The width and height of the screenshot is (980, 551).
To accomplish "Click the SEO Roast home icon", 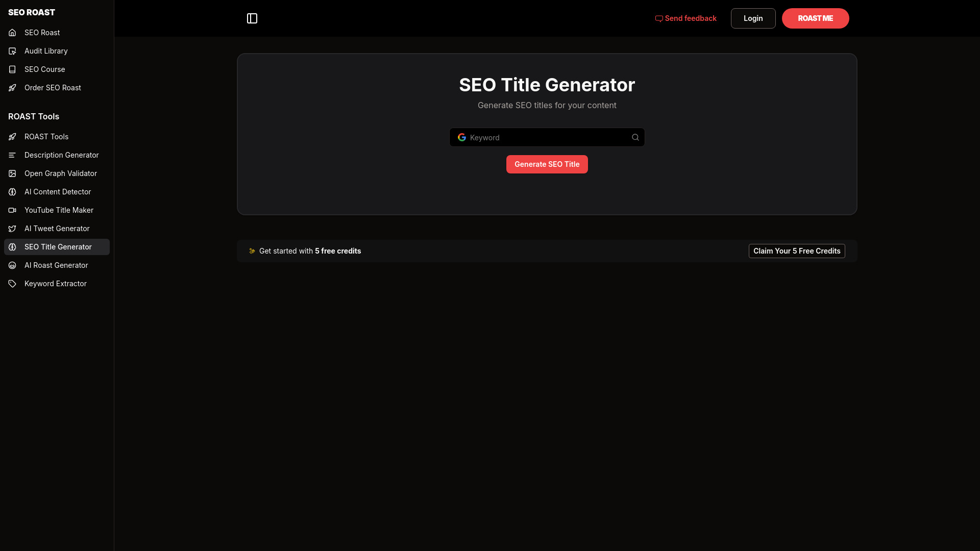I will (x=13, y=32).
